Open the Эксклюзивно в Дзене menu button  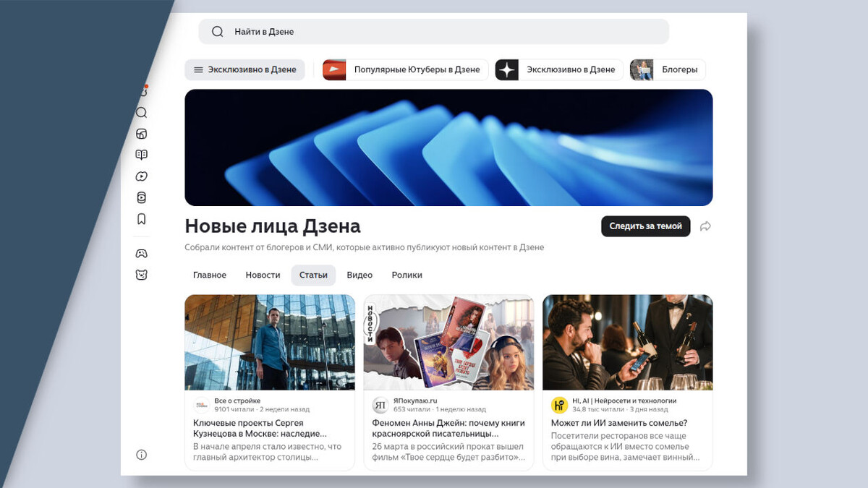[x=244, y=69]
